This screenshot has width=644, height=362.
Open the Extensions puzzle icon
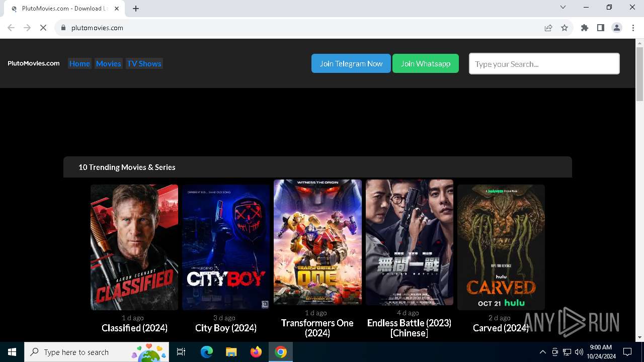pyautogui.click(x=585, y=28)
